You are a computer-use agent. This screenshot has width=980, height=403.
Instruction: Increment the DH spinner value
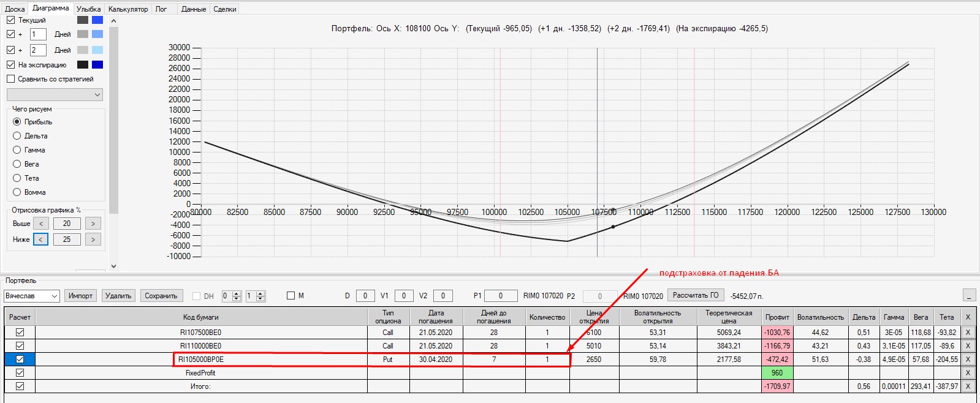coord(237,293)
